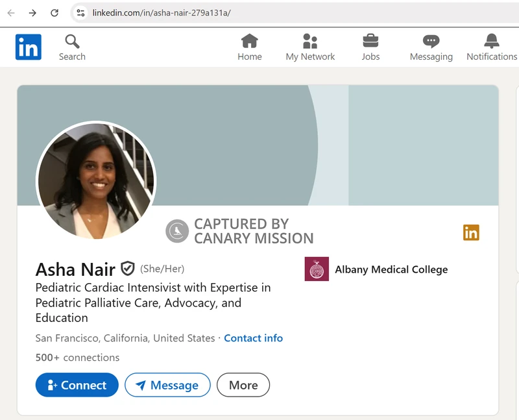Click the profile name Asha Nair
Viewport: 519px width, 420px height.
click(x=75, y=269)
